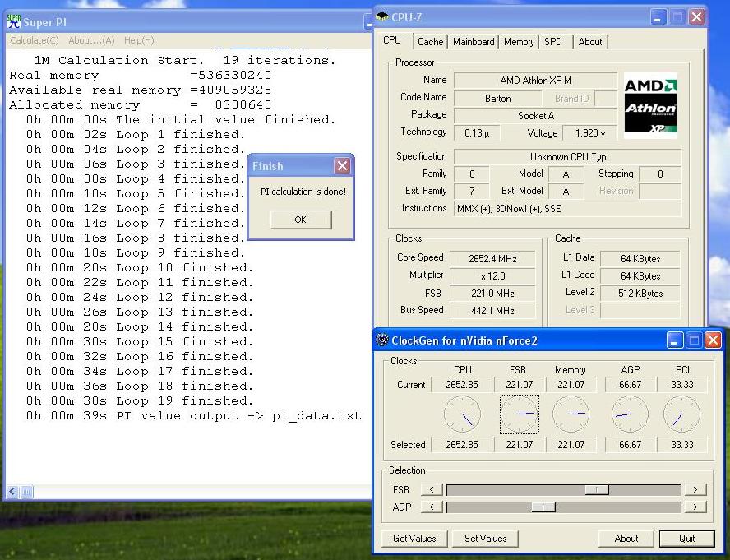
Task: Switch to the Cache tab in CPU-Z
Action: [x=430, y=41]
